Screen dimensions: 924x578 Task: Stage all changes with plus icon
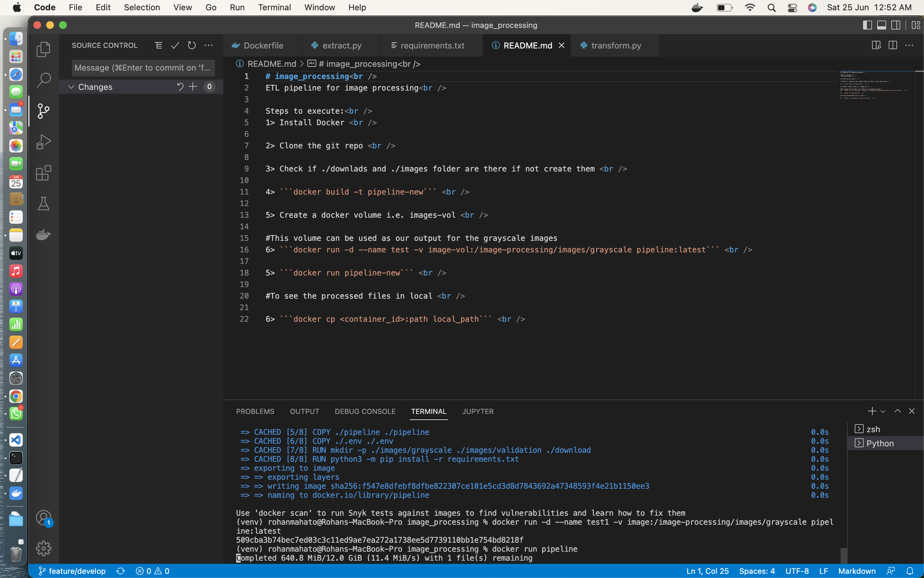[193, 87]
